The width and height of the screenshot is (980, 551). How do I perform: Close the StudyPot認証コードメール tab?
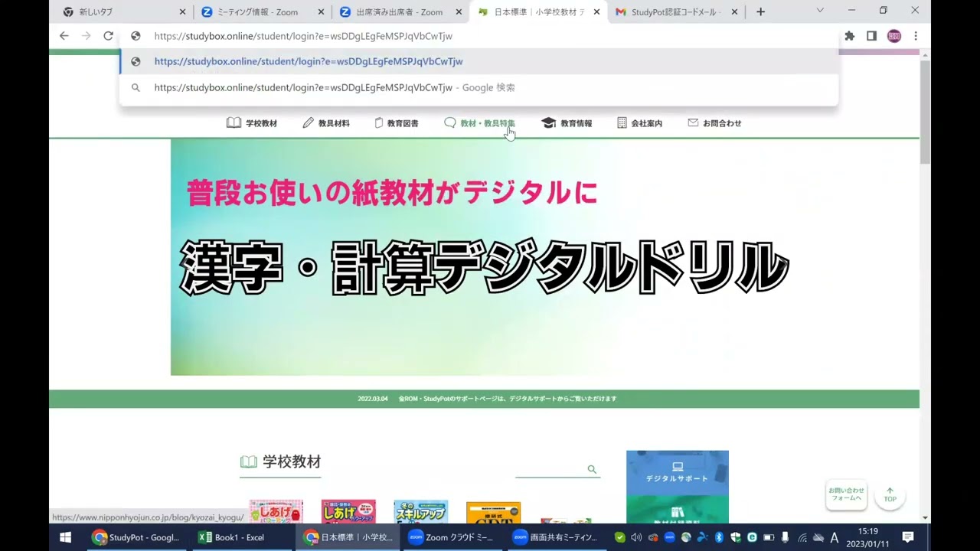[734, 12]
